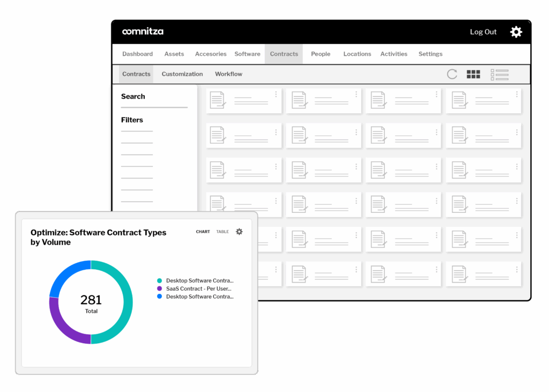Click the document icon on the first contract card
Viewport: 549px width, 392px height.
click(x=218, y=100)
